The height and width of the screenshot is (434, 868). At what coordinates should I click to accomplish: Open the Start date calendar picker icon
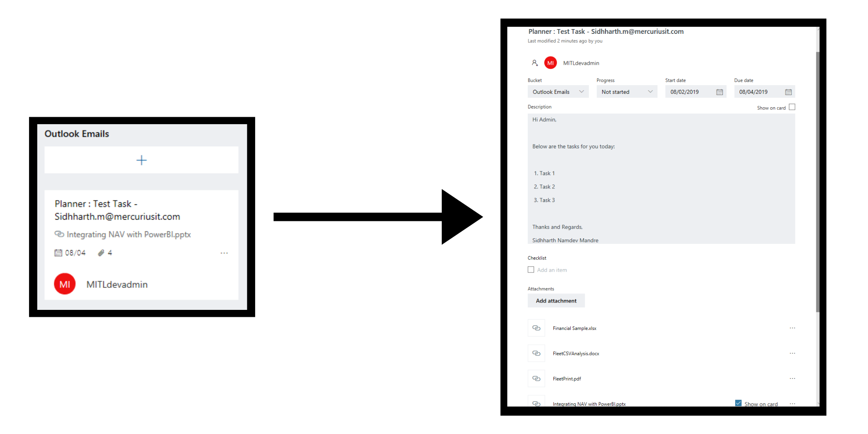point(719,92)
